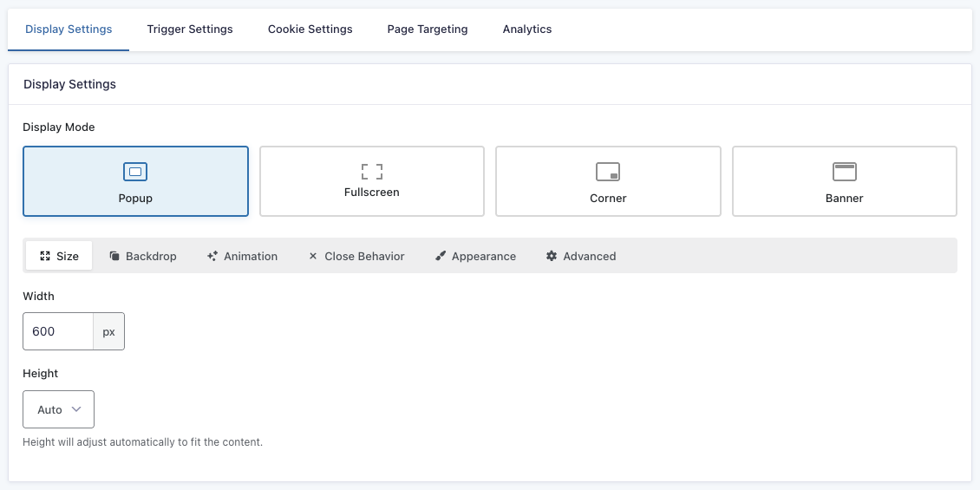Click the Size expand-arrows icon

pos(45,256)
